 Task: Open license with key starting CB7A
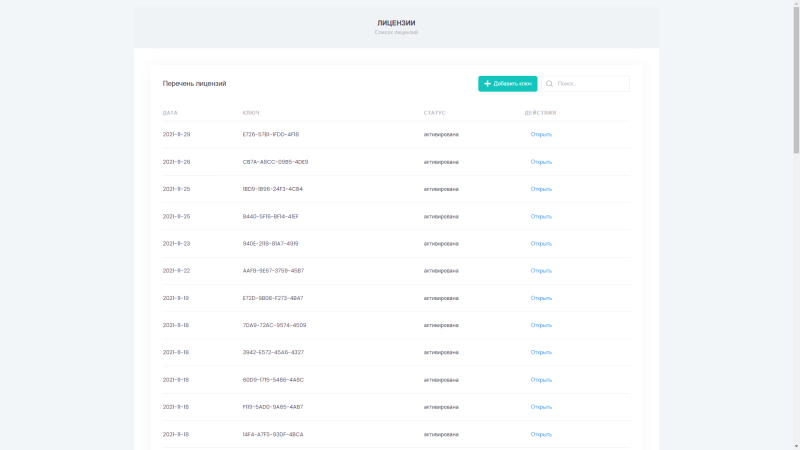click(541, 162)
